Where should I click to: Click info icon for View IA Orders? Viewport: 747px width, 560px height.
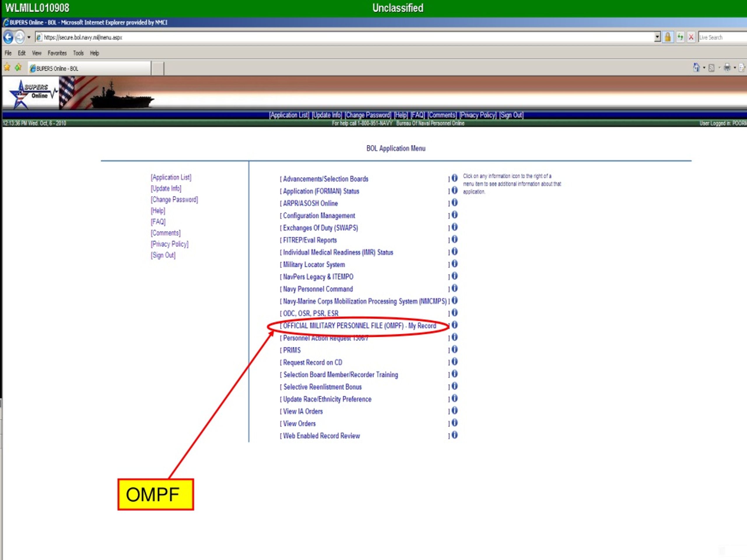tap(455, 410)
